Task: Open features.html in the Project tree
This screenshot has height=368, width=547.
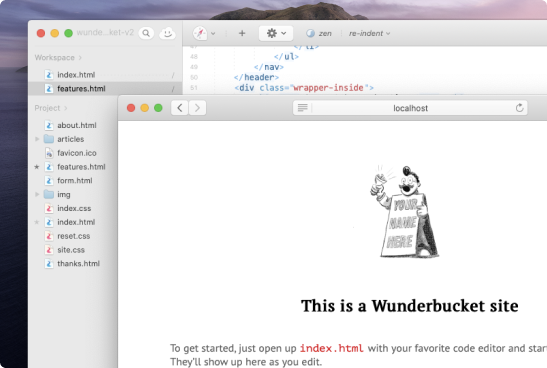Action: point(81,167)
